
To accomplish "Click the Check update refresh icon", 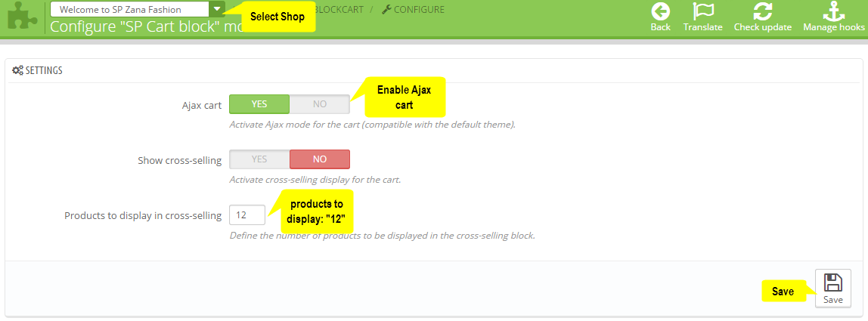I will (x=763, y=11).
